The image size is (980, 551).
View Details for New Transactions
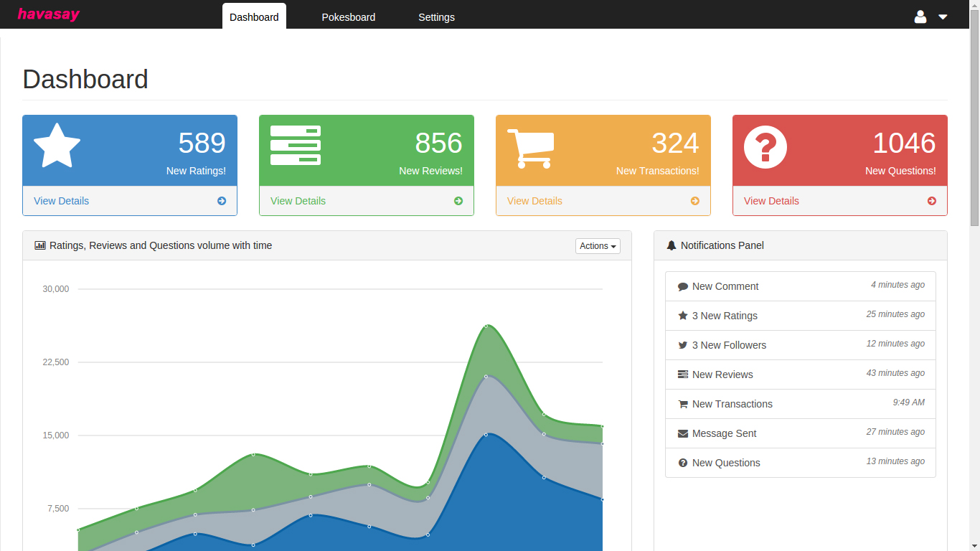534,201
